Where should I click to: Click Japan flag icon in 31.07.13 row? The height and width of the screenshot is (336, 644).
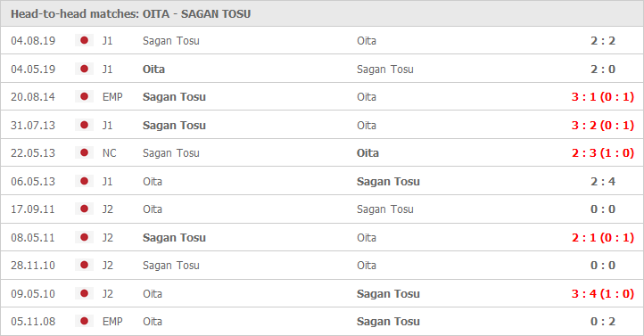click(x=84, y=125)
